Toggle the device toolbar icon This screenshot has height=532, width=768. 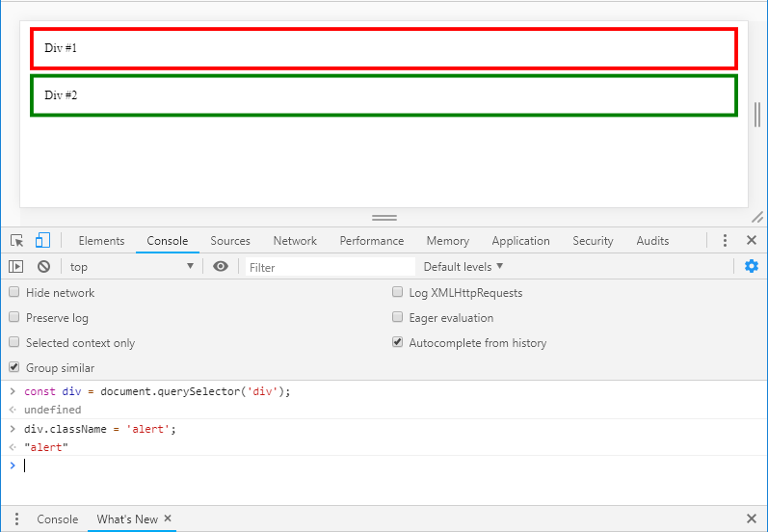click(43, 241)
